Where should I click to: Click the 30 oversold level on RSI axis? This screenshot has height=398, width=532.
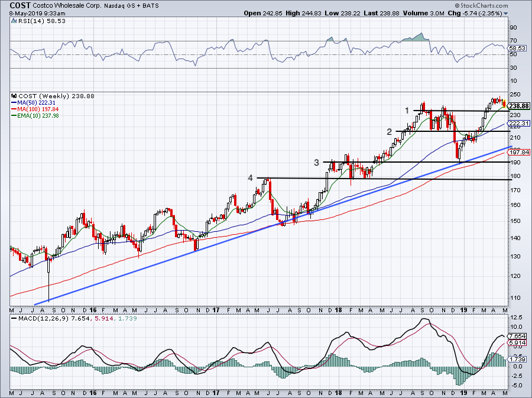tap(514, 68)
